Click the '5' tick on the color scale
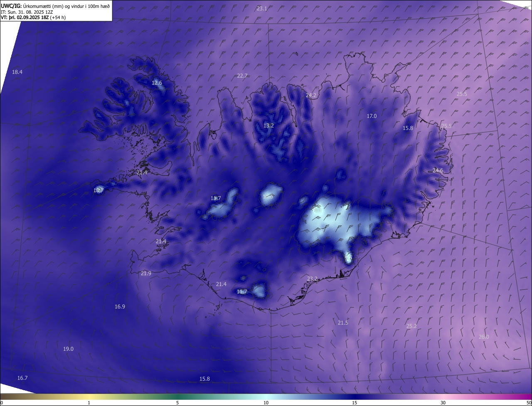Image resolution: width=532 pixels, height=406 pixels. [x=177, y=403]
